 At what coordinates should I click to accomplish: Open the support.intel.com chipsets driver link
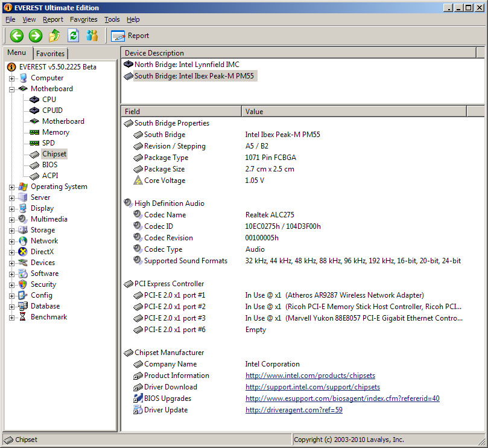click(x=313, y=387)
